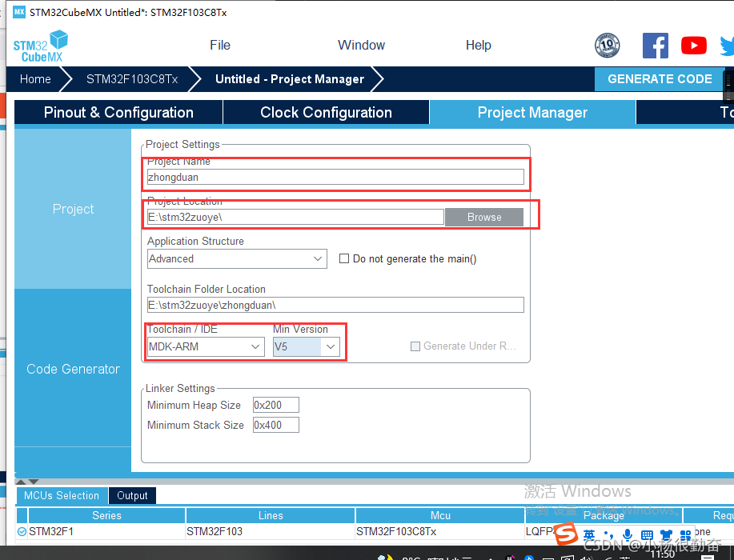
Task: Toggle 'Do not generate the main()' checkbox
Action: tap(344, 258)
